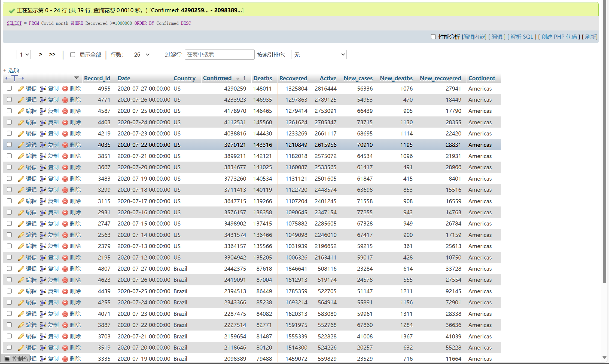Click the 解析 SQL link
The image size is (609, 364).
tap(522, 37)
